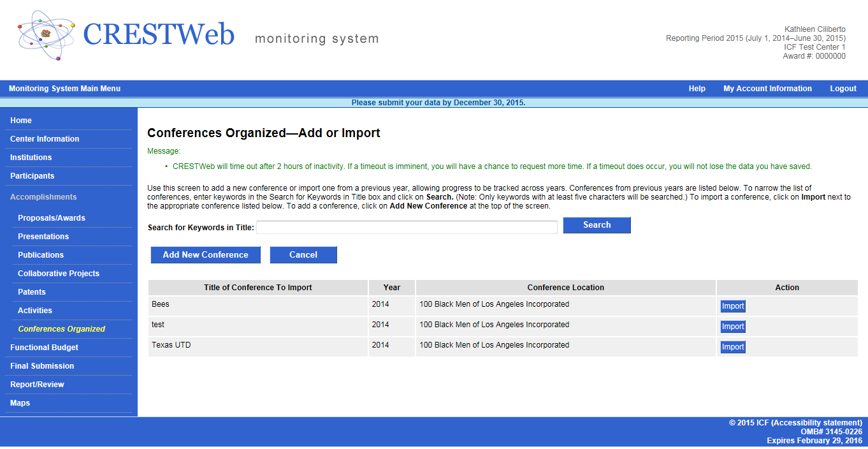Click the Reporting Period 2015 text

[x=756, y=38]
